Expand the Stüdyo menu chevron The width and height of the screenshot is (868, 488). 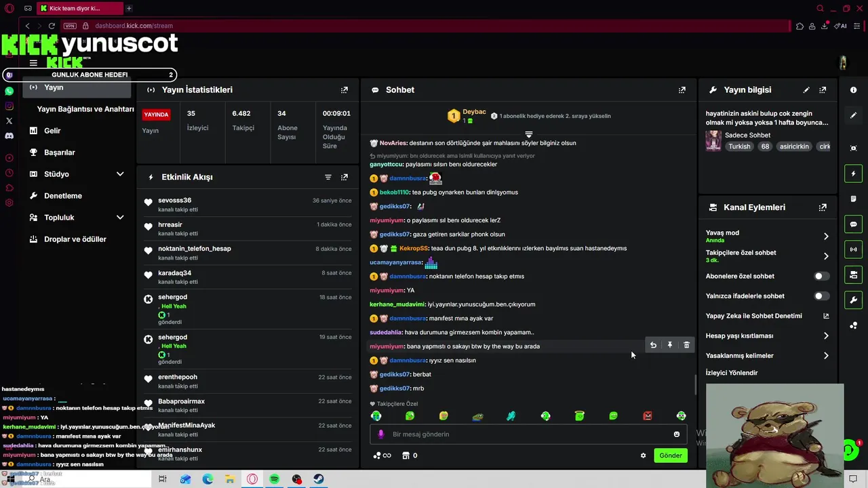click(x=120, y=174)
